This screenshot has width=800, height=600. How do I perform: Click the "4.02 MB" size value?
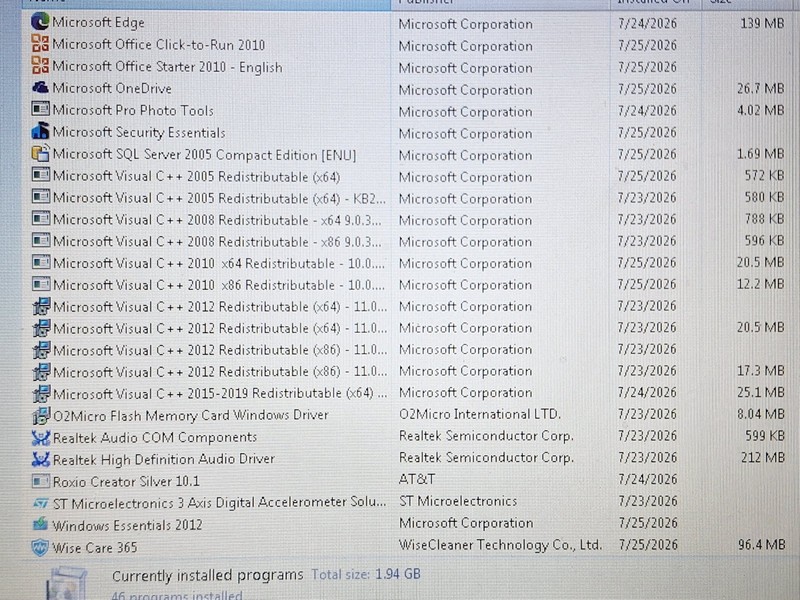[x=760, y=110]
